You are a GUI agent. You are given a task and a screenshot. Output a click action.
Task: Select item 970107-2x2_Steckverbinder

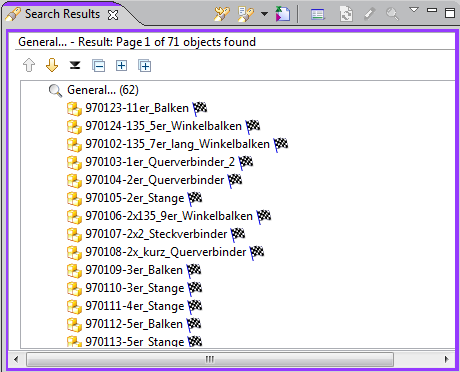(x=156, y=234)
